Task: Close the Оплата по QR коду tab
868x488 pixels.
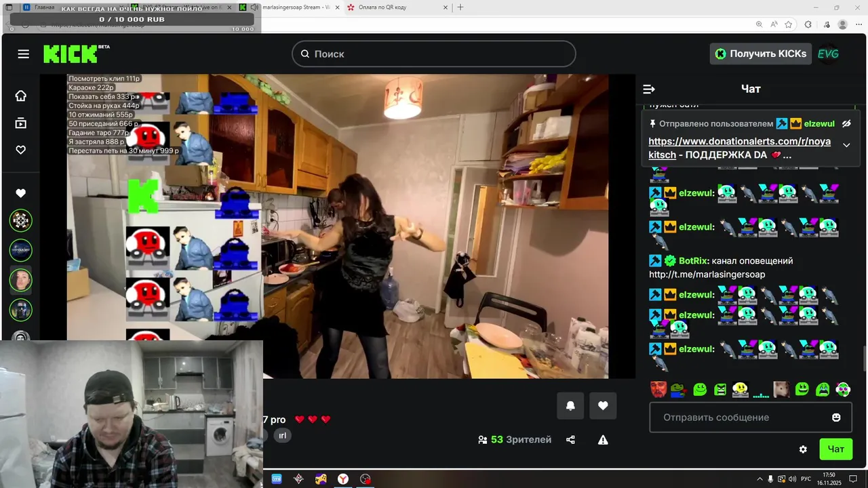Action: tap(446, 7)
